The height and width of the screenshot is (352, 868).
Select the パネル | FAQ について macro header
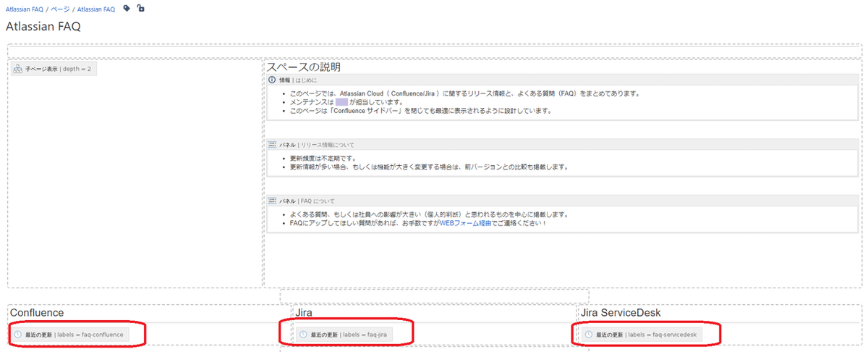point(562,201)
